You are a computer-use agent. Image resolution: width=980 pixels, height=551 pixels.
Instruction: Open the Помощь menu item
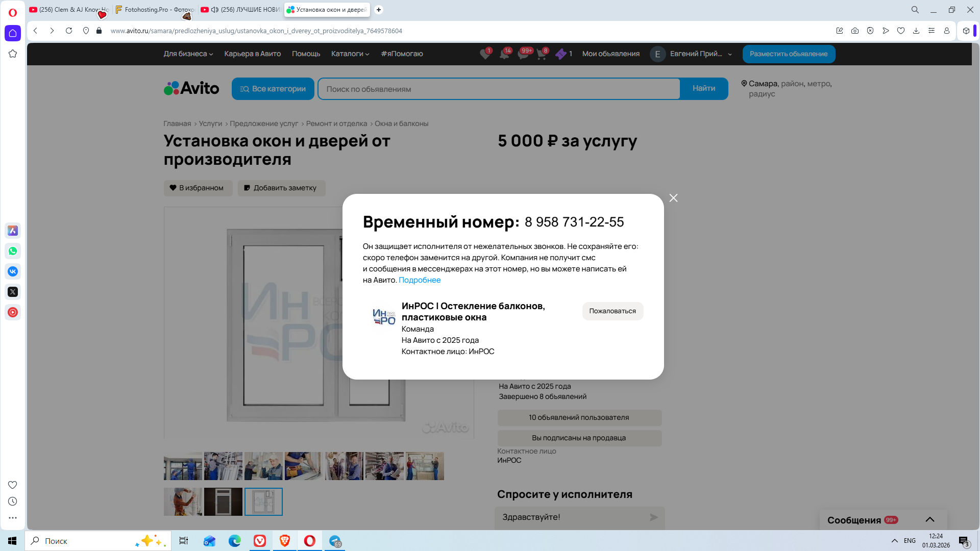[306, 54]
